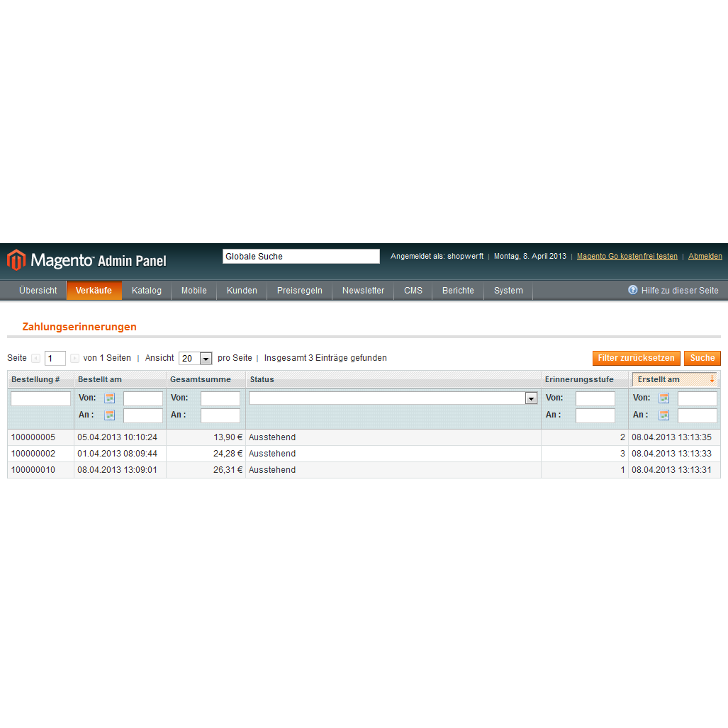Open the Preisregeln menu
Screen dimensions: 728x728
click(299, 290)
